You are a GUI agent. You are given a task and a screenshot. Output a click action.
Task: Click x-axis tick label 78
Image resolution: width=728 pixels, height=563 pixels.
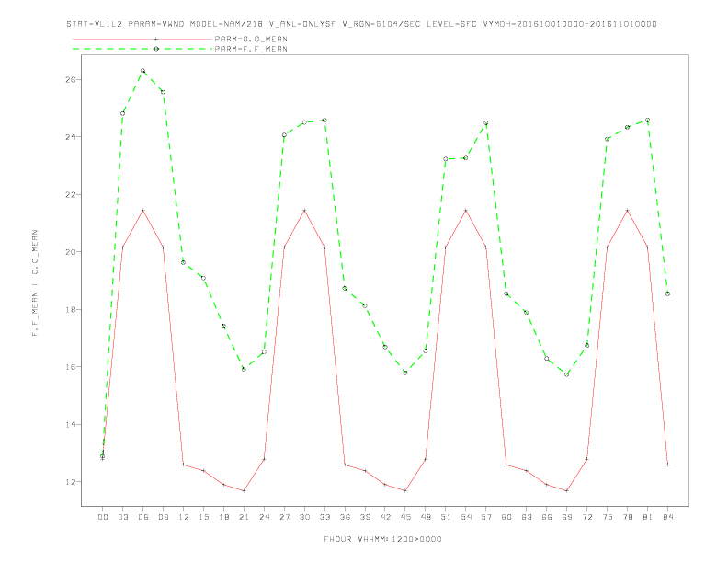pos(627,517)
